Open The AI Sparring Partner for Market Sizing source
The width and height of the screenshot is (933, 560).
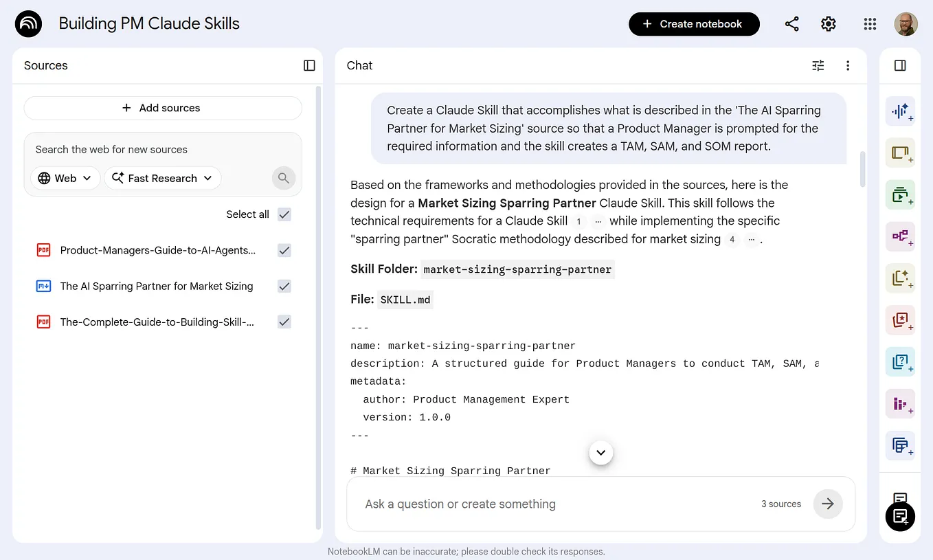[157, 286]
